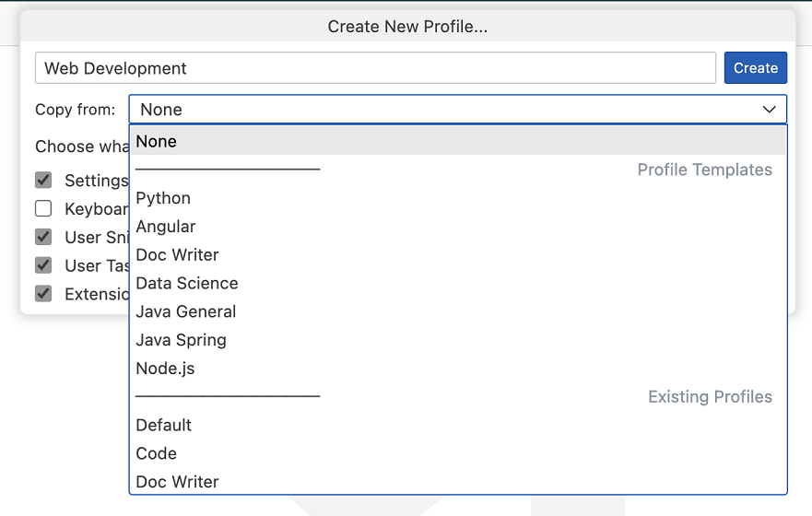Pick the Angular profile template
812x516 pixels.
coord(166,227)
